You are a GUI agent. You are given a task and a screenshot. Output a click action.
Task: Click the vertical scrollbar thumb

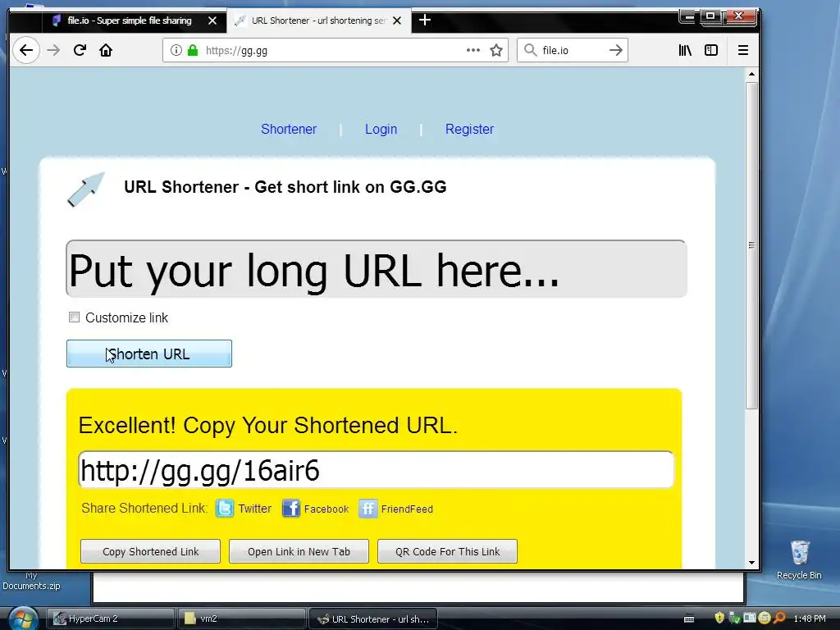tap(751, 245)
